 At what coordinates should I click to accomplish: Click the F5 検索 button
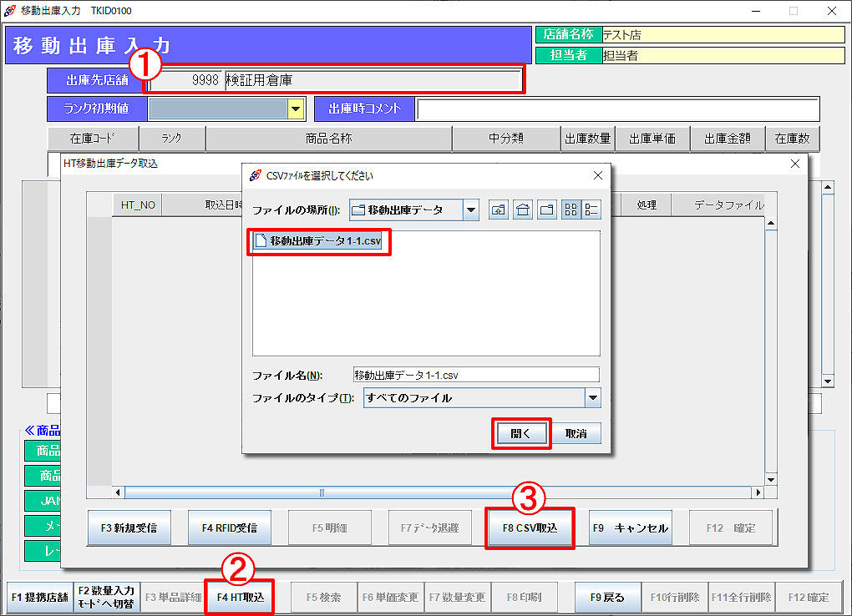pos(324,597)
